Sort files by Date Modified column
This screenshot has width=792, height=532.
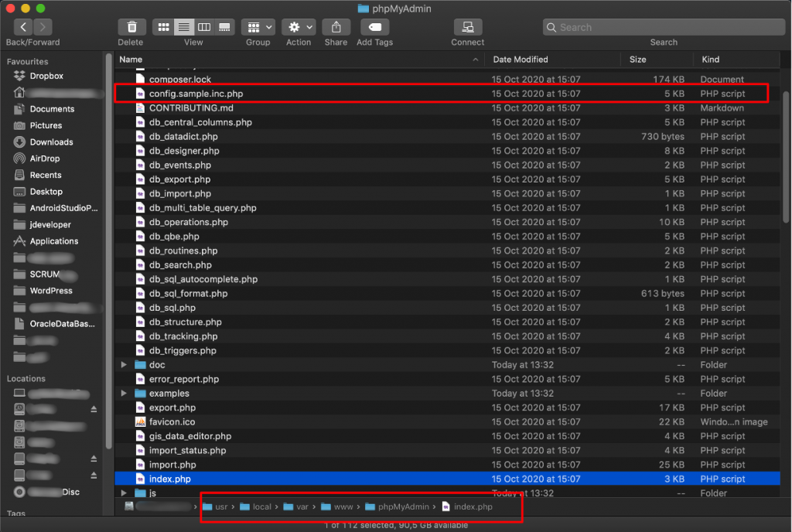[552, 60]
